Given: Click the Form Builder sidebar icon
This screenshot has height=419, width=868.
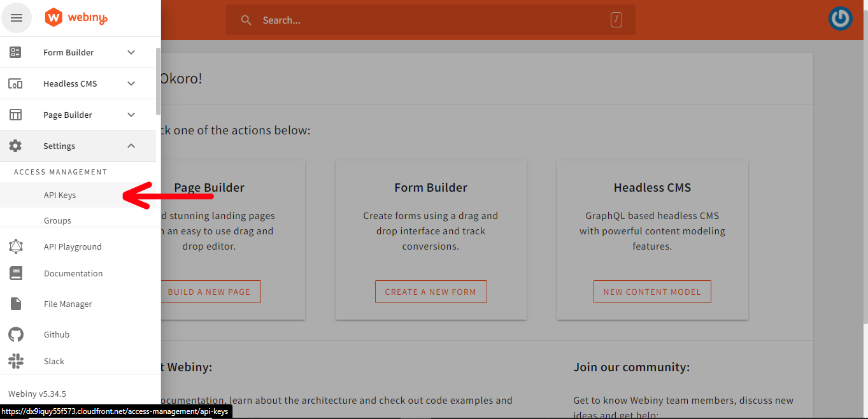Looking at the screenshot, I should (x=15, y=52).
